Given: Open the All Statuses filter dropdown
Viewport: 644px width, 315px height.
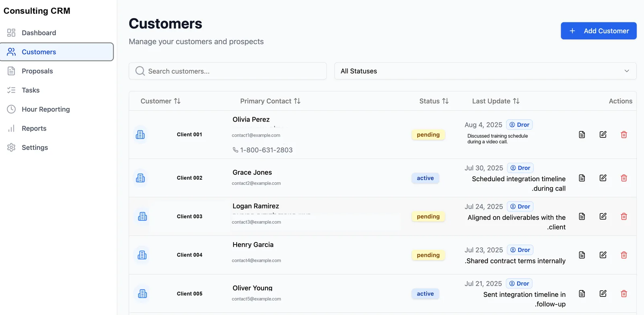Looking at the screenshot, I should pyautogui.click(x=485, y=71).
